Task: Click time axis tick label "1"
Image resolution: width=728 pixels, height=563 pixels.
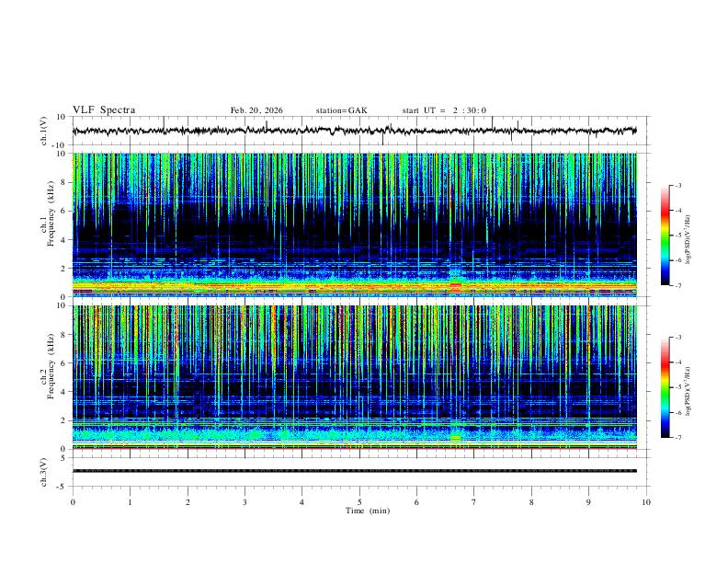Action: pyautogui.click(x=130, y=502)
